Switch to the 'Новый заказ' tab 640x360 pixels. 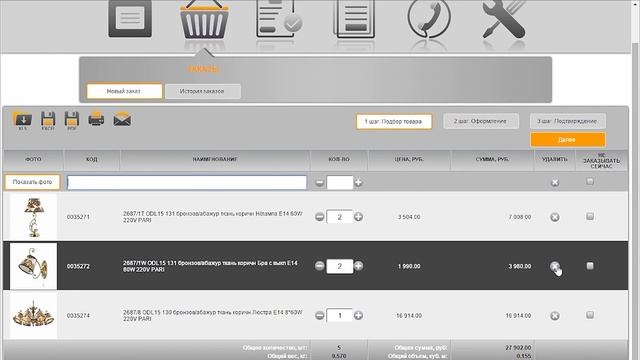(124, 91)
